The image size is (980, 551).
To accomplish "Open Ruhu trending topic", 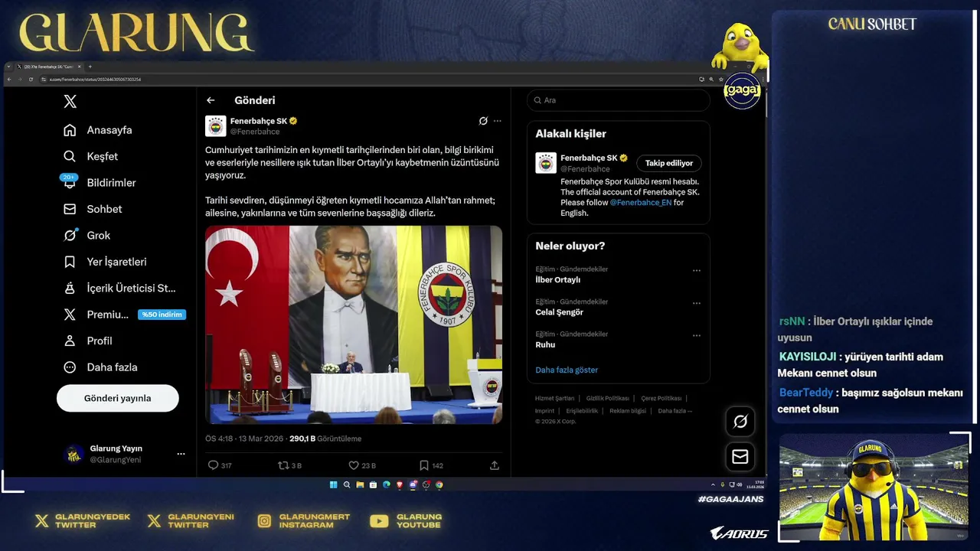I will point(545,345).
